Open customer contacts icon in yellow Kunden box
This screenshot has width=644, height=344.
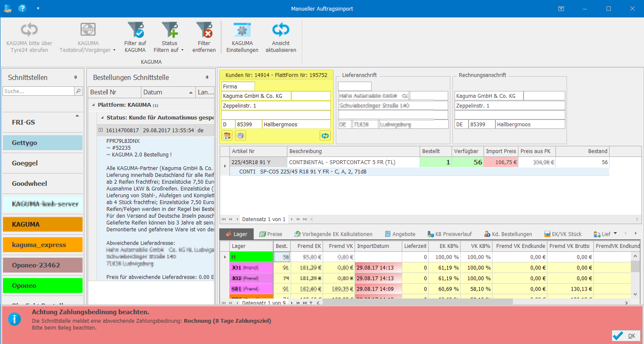coord(227,136)
